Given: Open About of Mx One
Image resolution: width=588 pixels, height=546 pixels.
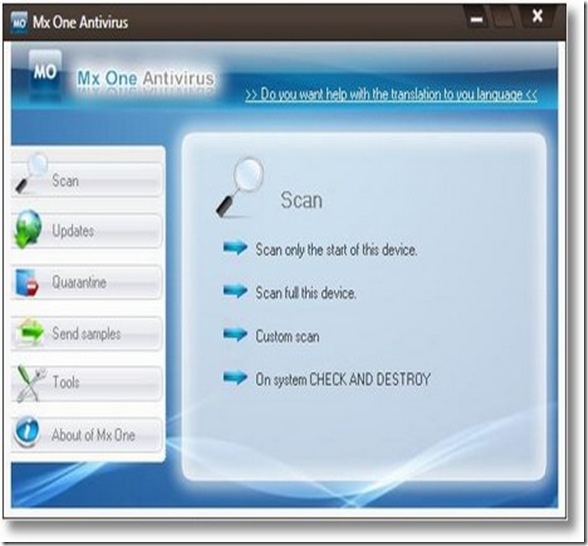Looking at the screenshot, I should 87,435.
